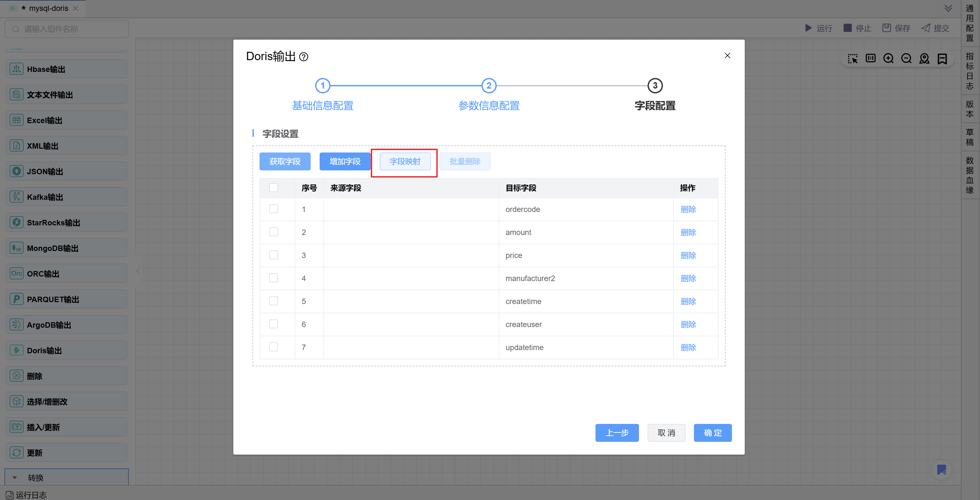This screenshot has height=500, width=980.
Task: Click the help icon beside Doris输出 title
Action: (x=303, y=57)
